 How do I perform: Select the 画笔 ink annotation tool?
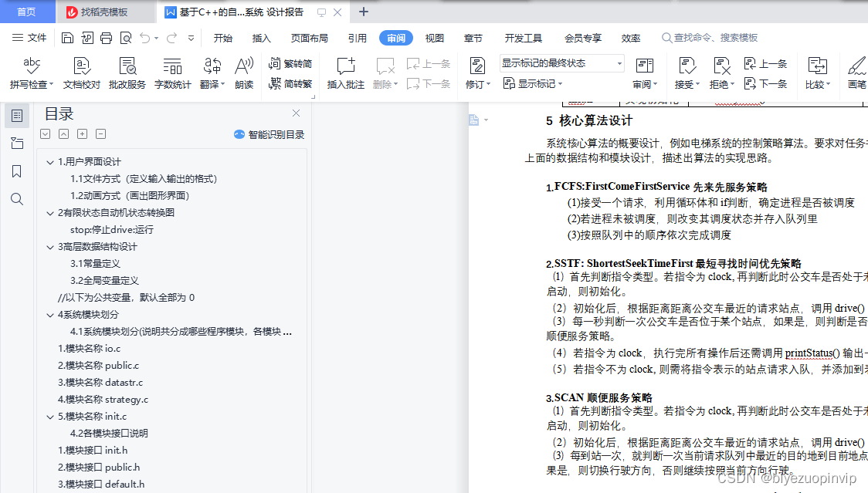coord(856,71)
